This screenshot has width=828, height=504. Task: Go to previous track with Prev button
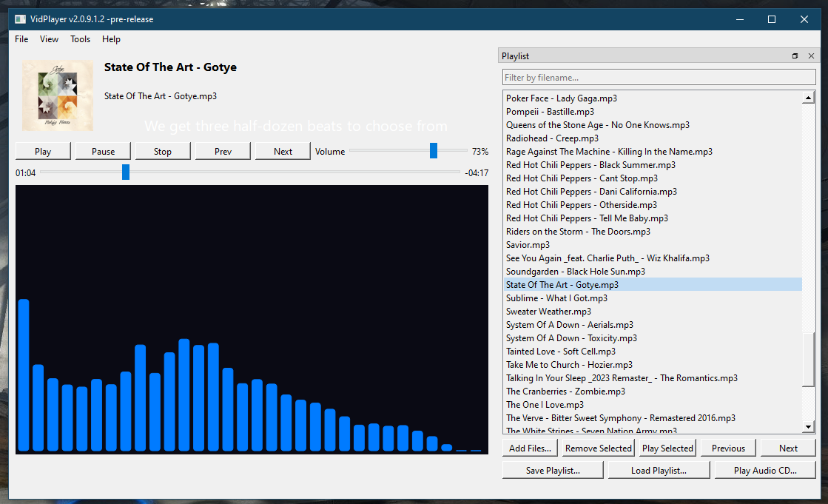pos(223,152)
